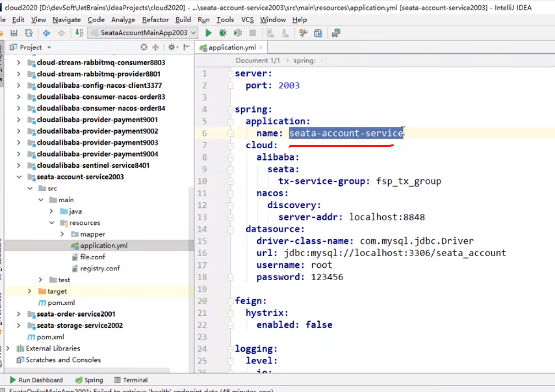
Task: Start debugging with the Debug bug icon
Action: click(223, 33)
